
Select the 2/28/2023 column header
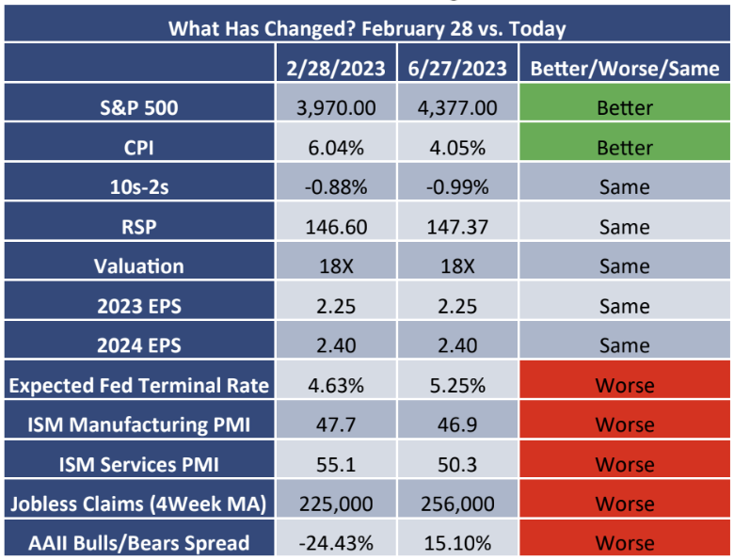coord(335,68)
